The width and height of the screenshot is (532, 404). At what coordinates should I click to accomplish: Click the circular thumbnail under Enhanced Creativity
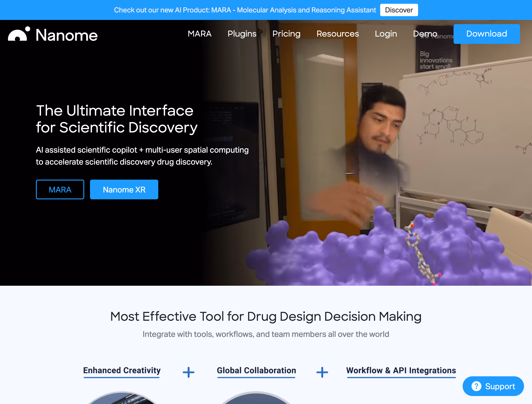[122, 398]
